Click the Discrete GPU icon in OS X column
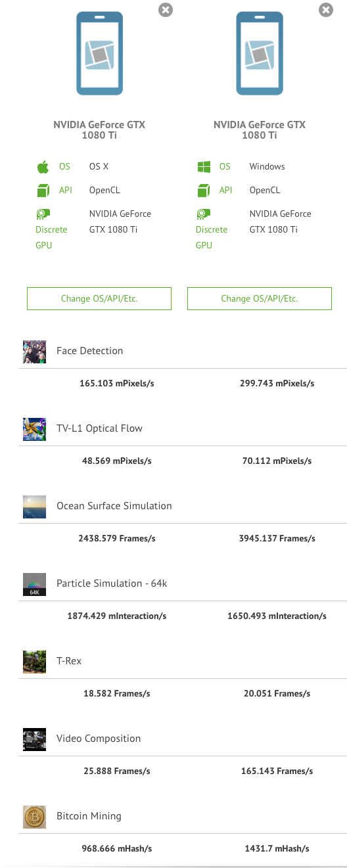Viewport: 347px width, 868px height. [43, 214]
